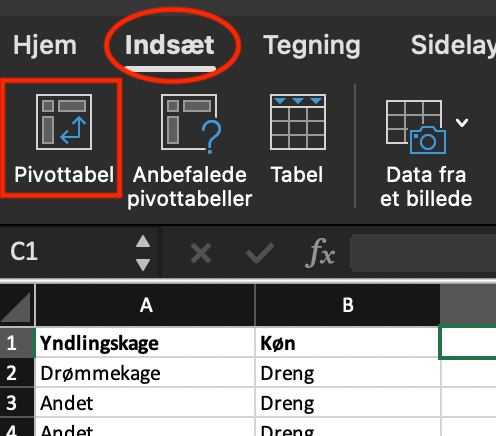
Task: Click the confirm checkmark in the formula bar
Action: pos(260,253)
